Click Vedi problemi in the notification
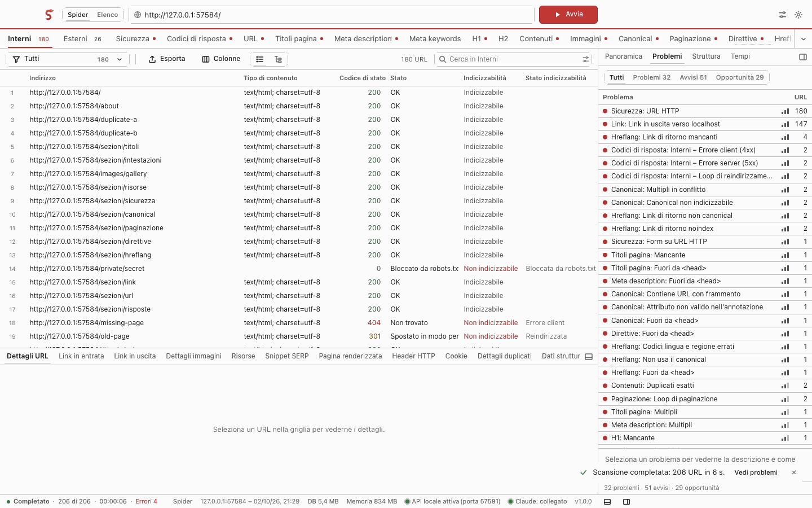 point(756,472)
